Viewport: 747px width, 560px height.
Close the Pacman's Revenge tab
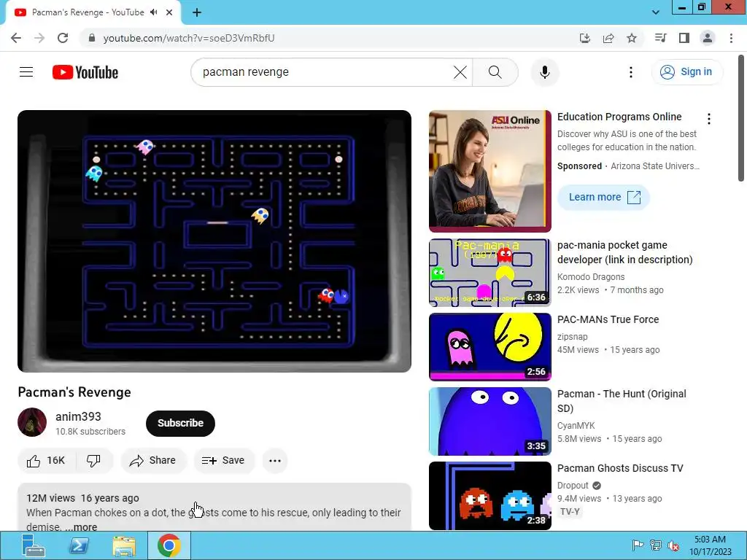pyautogui.click(x=169, y=12)
